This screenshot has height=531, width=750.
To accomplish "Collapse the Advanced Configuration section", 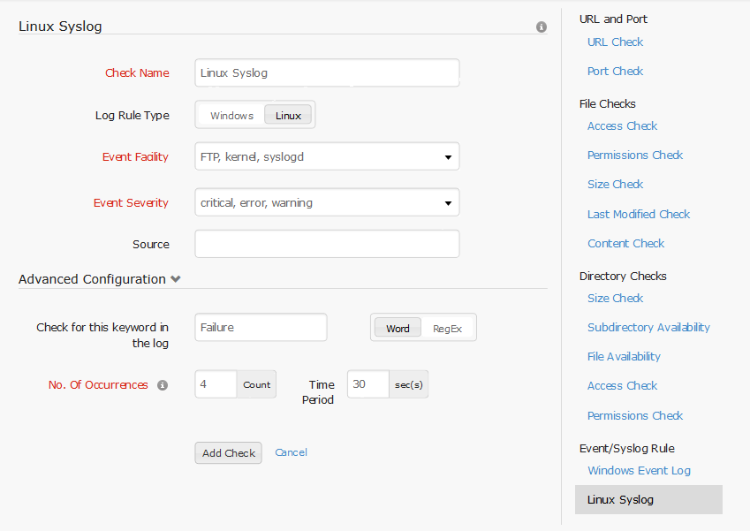I will tap(176, 280).
